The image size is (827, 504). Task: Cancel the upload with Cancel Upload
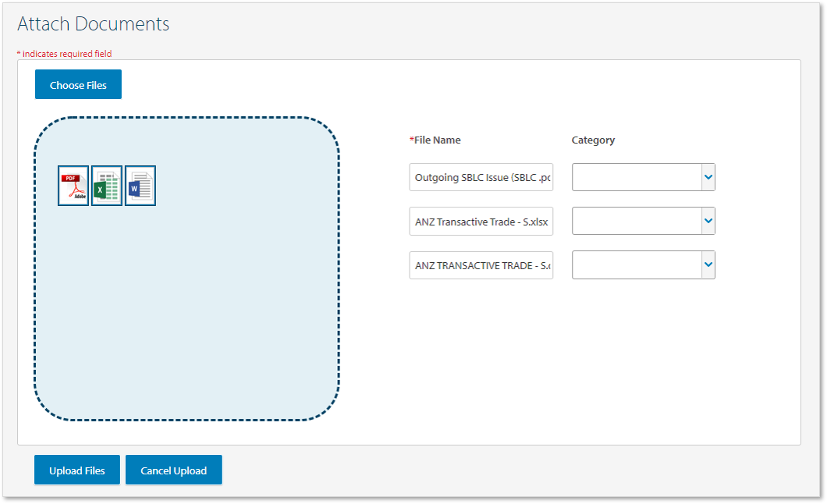pos(173,470)
